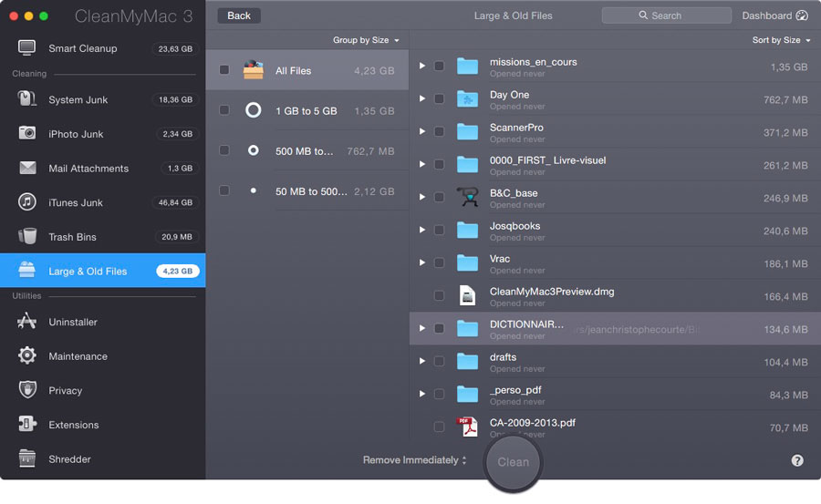Open the Shredder utility
Screen dimensions: 821x504
click(102, 459)
